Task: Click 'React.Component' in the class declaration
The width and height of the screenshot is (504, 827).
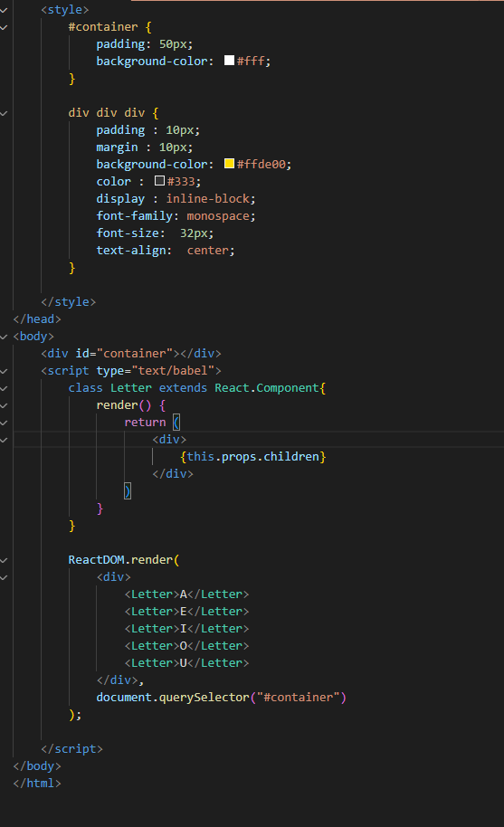Action: 267,387
